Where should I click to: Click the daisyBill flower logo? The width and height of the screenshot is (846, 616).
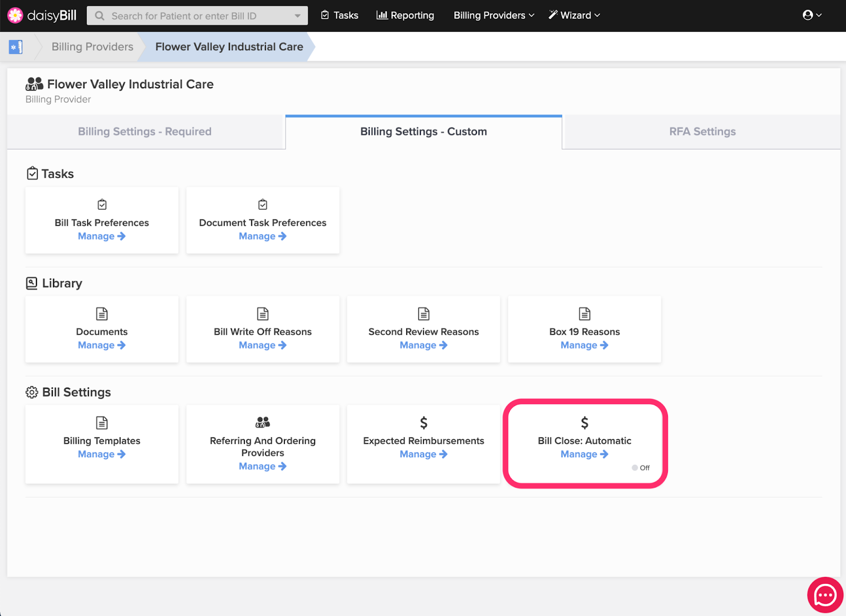tap(15, 15)
